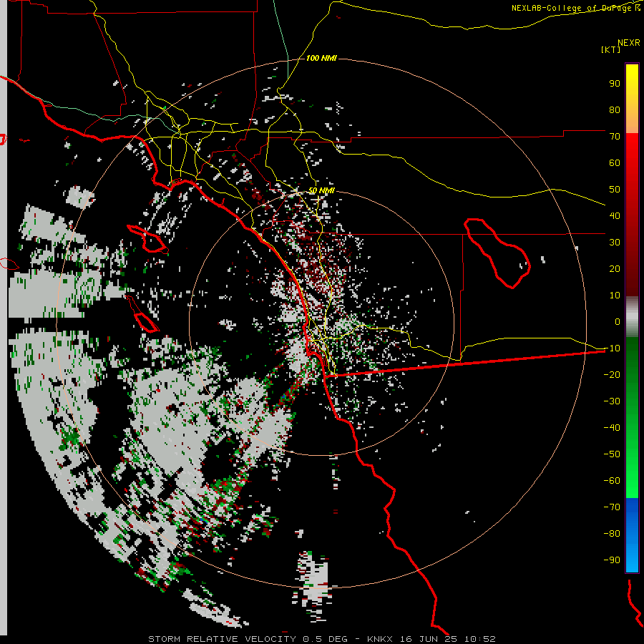Click the 100 NMI range ring label
Viewport: 644px width, 644px height.
[x=321, y=59]
